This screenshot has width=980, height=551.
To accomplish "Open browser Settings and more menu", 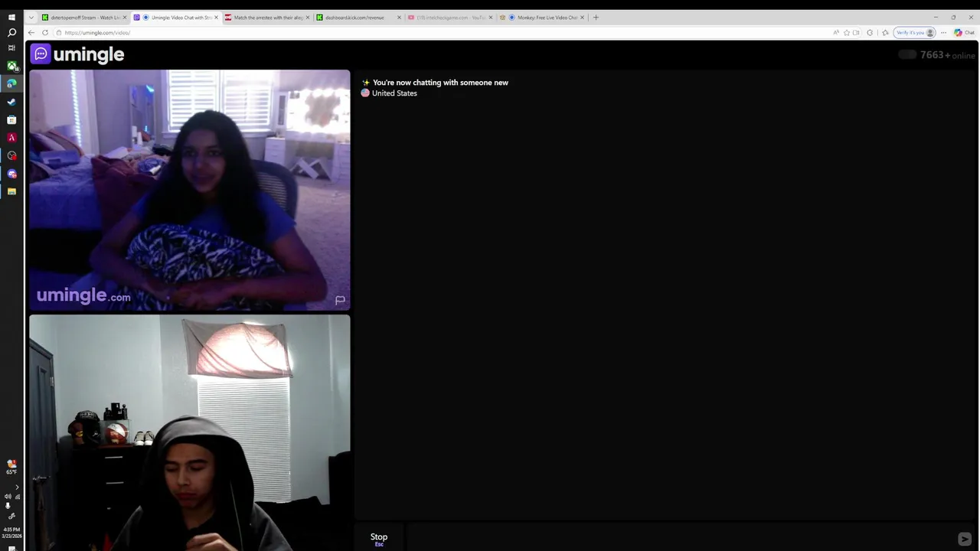I will coord(943,33).
